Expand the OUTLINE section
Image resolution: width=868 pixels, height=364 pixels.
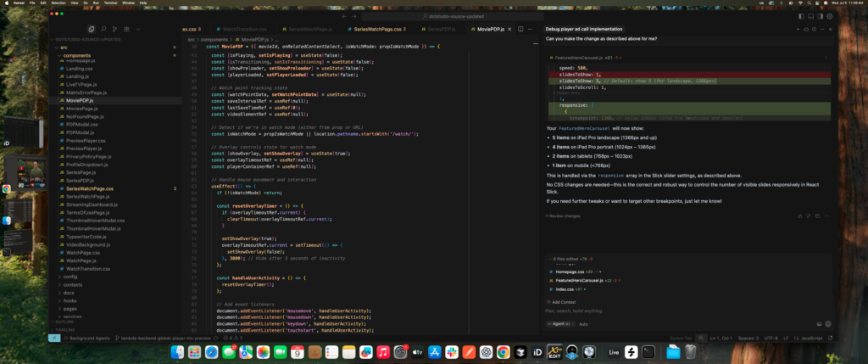point(64,322)
